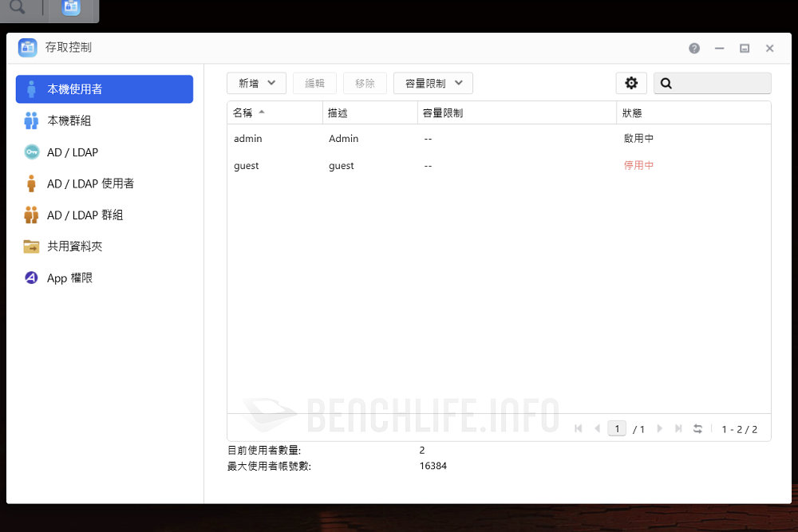
Task: Jump to the last page arrow
Action: point(678,429)
